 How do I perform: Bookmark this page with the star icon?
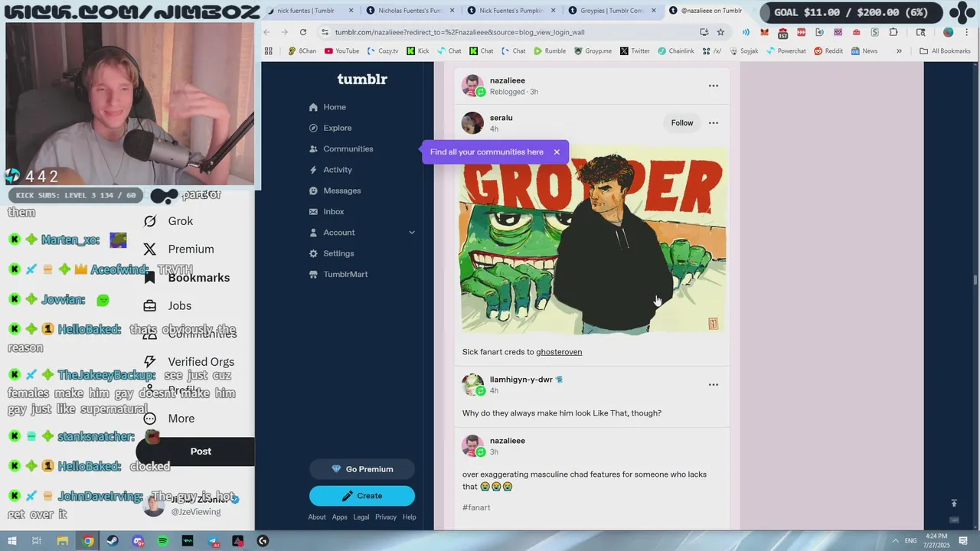pos(720,32)
